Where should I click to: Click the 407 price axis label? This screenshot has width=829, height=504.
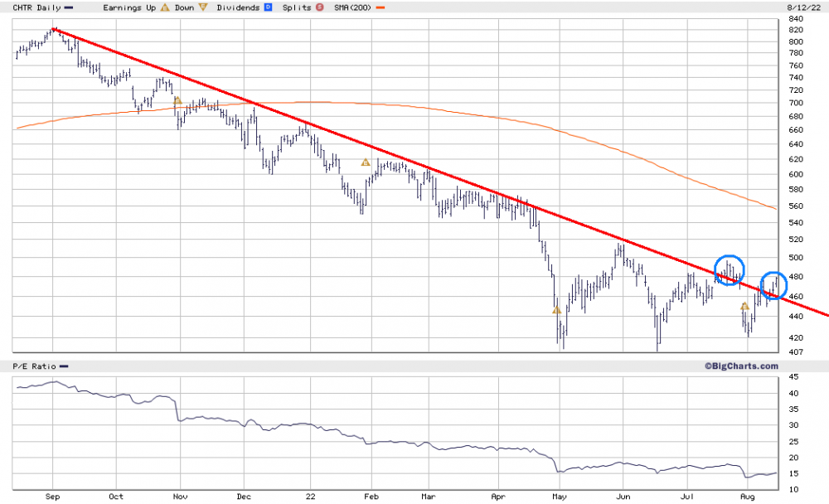(796, 351)
